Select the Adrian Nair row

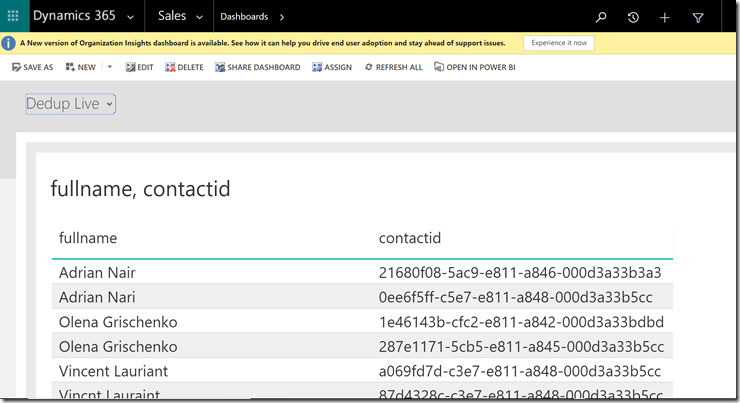pos(361,272)
